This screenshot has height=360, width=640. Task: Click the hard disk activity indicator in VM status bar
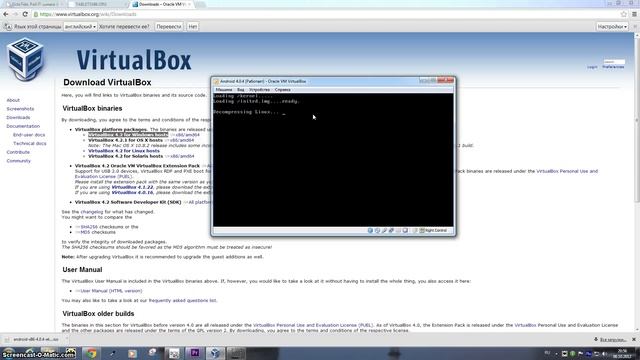click(x=370, y=231)
